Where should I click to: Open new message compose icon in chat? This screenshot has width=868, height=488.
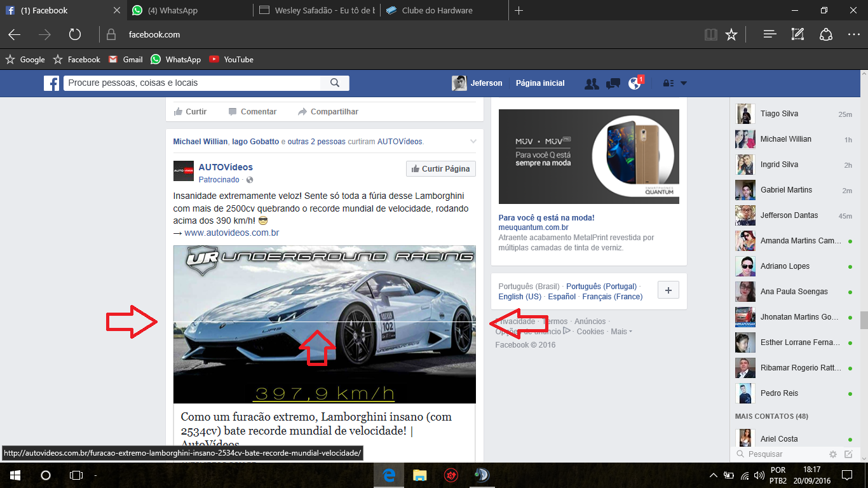point(848,454)
